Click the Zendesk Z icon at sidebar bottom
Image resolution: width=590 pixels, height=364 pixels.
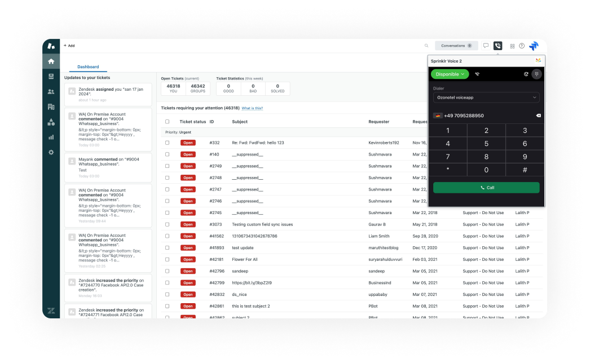(x=51, y=310)
